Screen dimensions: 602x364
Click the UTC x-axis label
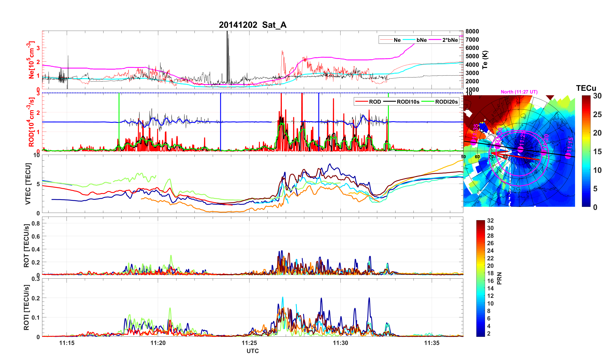point(253,351)
